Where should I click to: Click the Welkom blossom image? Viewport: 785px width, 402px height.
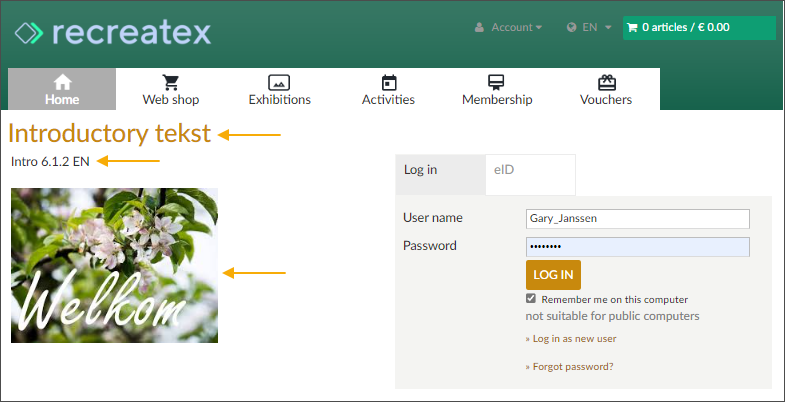(x=114, y=266)
